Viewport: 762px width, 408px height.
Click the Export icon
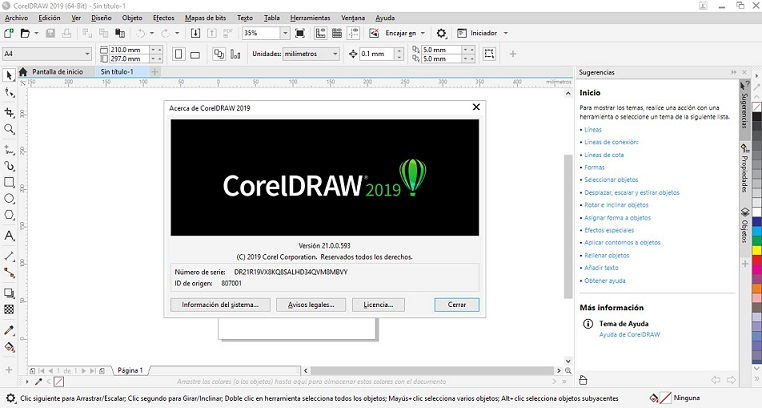point(212,33)
